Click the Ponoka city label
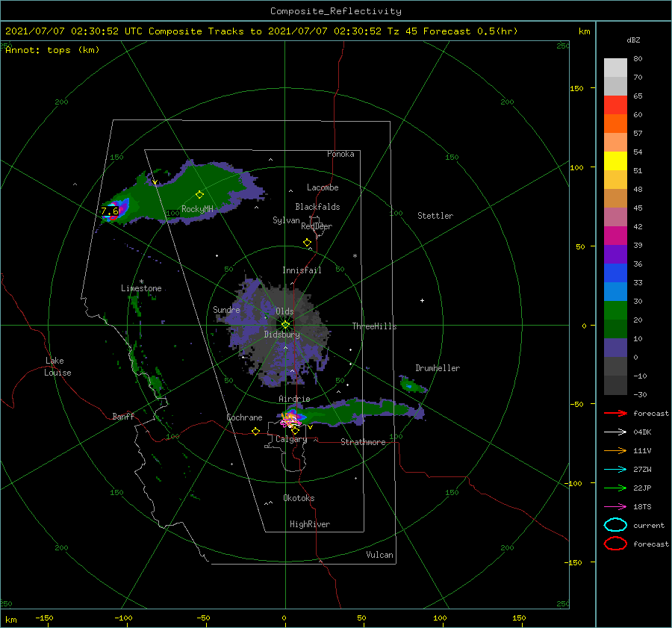 340,154
